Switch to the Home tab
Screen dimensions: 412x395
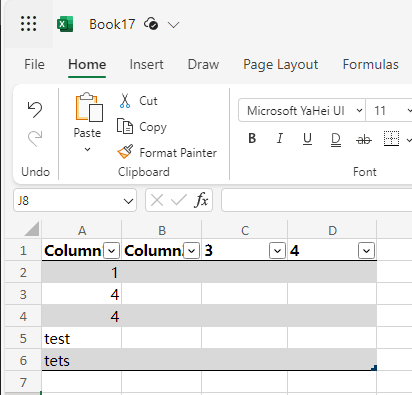pyautogui.click(x=87, y=64)
